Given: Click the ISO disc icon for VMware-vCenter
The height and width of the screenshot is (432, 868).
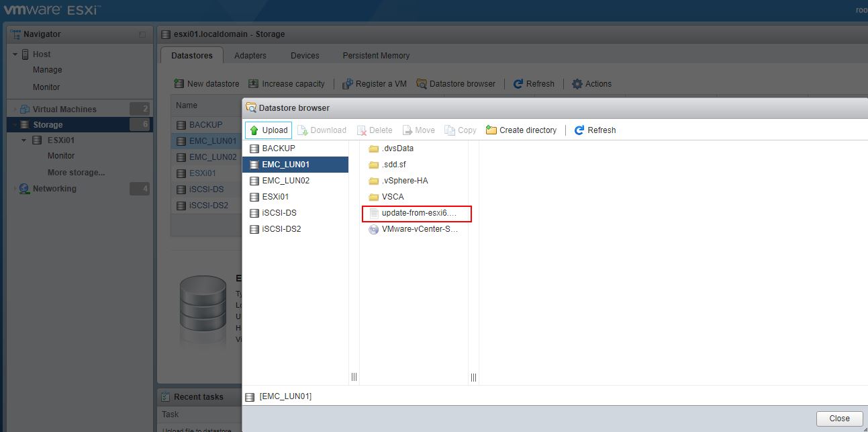Looking at the screenshot, I should pyautogui.click(x=374, y=229).
